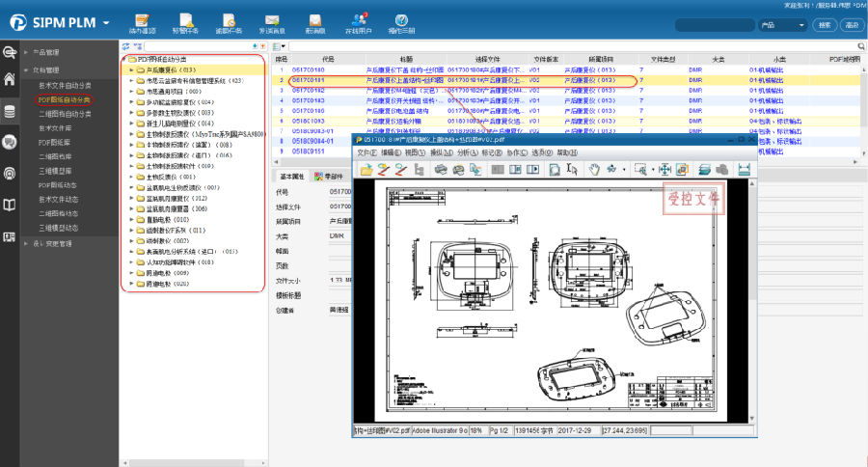The width and height of the screenshot is (868, 467).
Task: Open the 待办事项 to-do items icon
Action: click(142, 22)
